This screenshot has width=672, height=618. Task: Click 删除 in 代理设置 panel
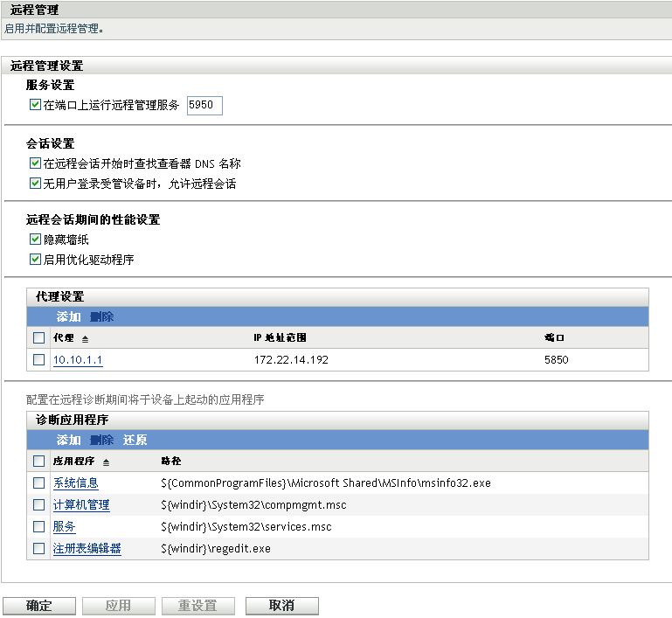pos(102,316)
